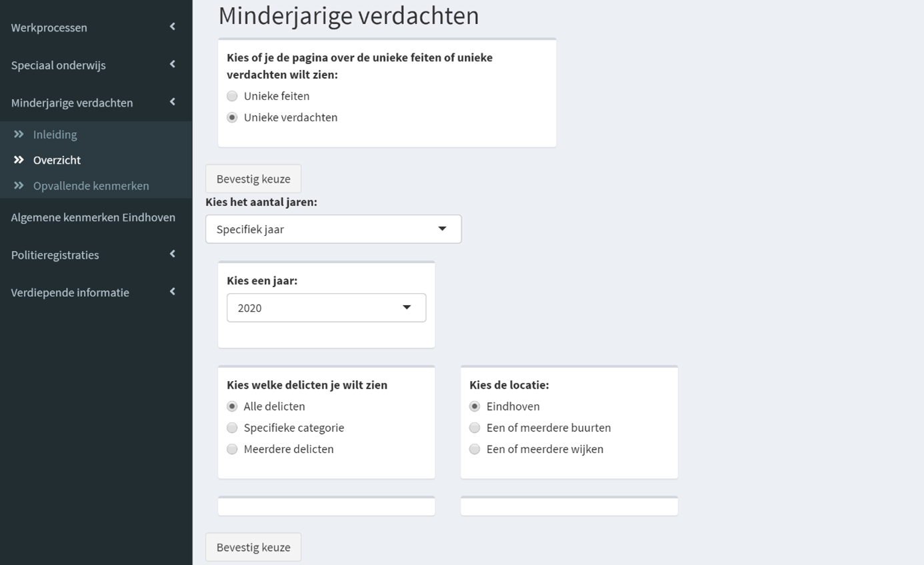
Task: Click the double-chevron icon beside Opvallende kenmerken
Action: coord(19,186)
